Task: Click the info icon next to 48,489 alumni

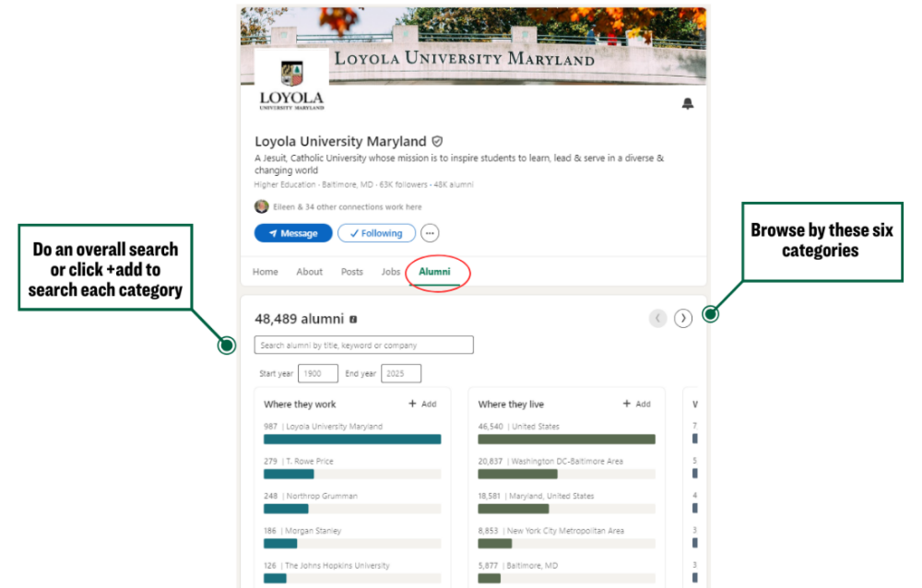Action: pyautogui.click(x=353, y=319)
